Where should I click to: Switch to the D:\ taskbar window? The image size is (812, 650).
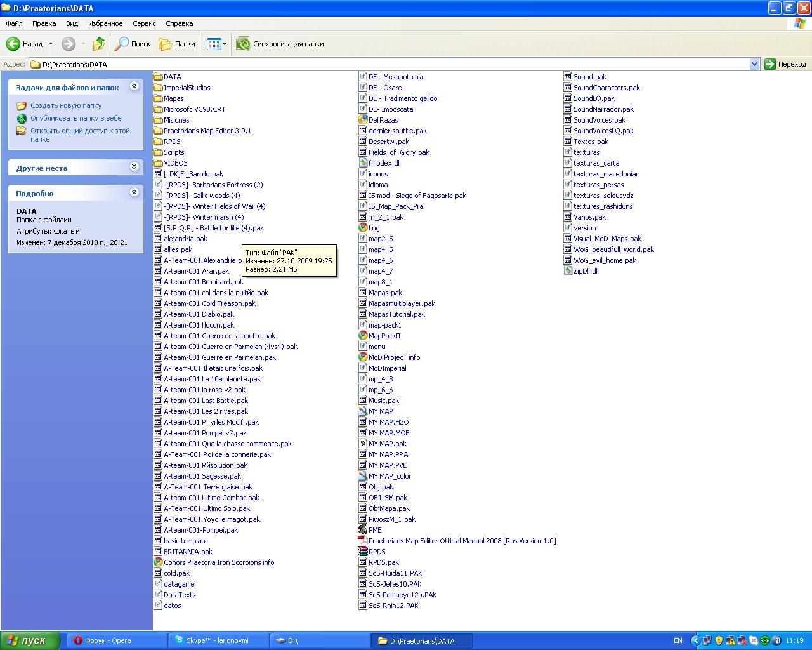click(320, 640)
